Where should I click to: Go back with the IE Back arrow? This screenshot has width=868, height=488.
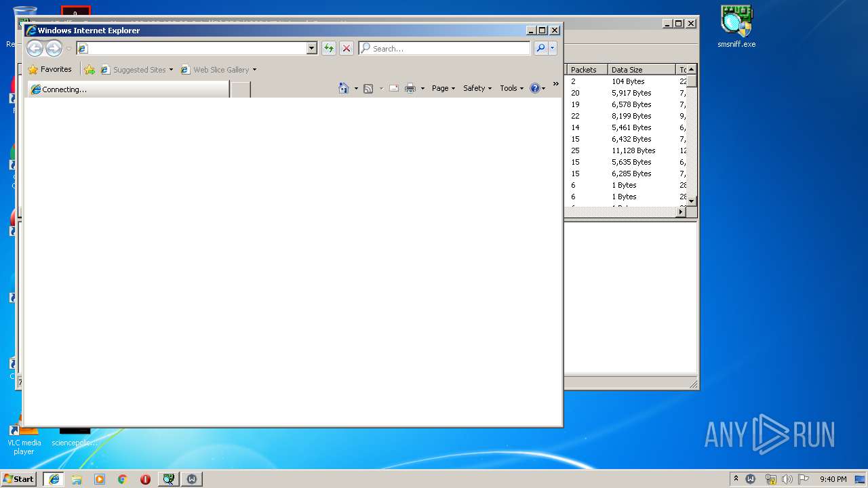[x=35, y=48]
